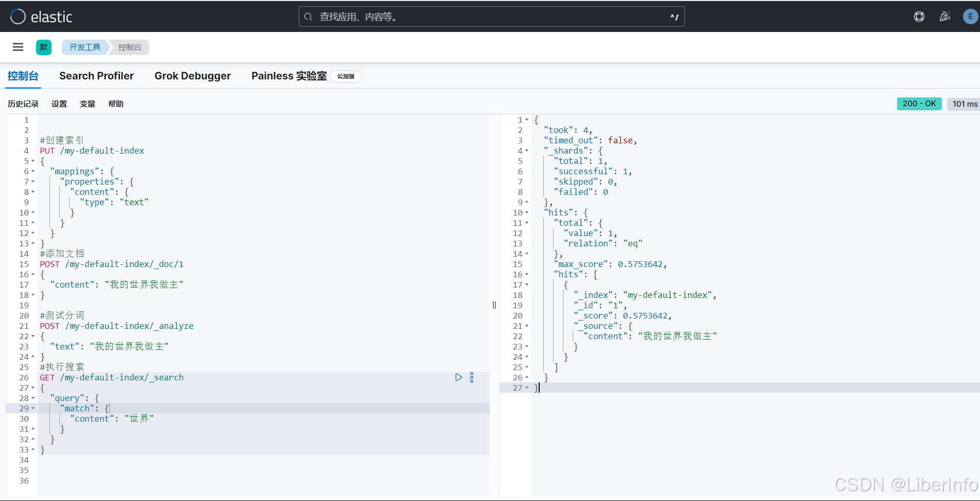This screenshot has height=501, width=980.
Task: Collapse the "query" block on line 28
Action: tap(33, 398)
